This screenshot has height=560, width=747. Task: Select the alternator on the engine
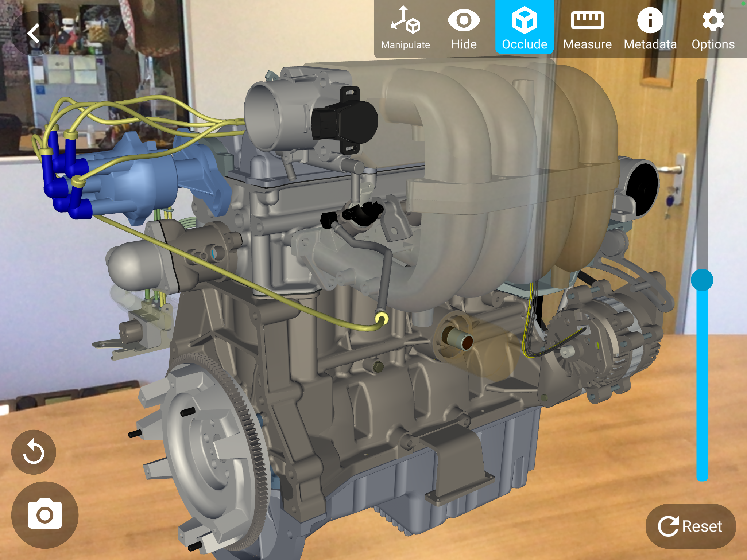pyautogui.click(x=605, y=343)
